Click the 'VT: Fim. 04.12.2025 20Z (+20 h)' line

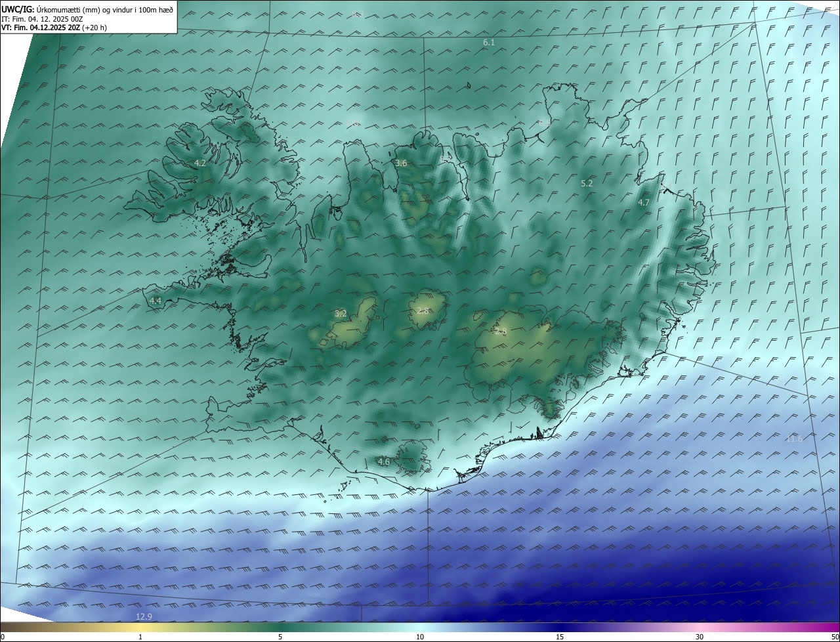(x=53, y=28)
